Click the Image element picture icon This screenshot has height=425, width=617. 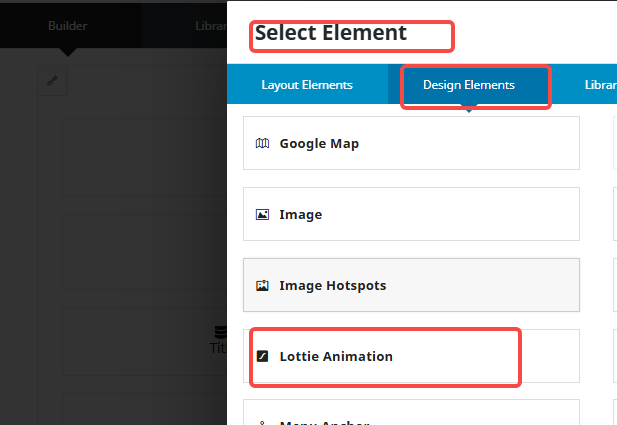262,214
